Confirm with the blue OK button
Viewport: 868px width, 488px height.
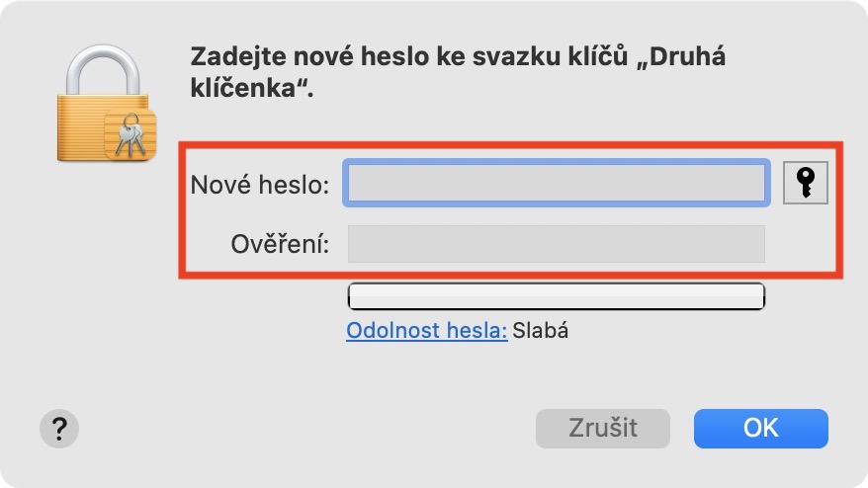(760, 428)
